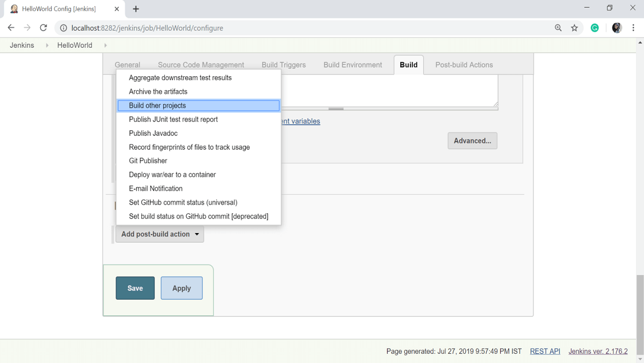Image resolution: width=644 pixels, height=363 pixels.
Task: Switch to Build Triggers tab
Action: (284, 65)
